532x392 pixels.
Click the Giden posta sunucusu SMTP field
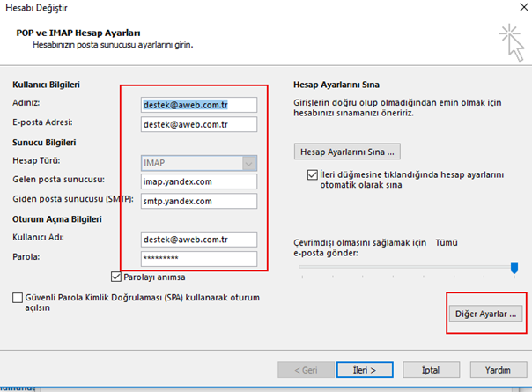click(x=199, y=201)
